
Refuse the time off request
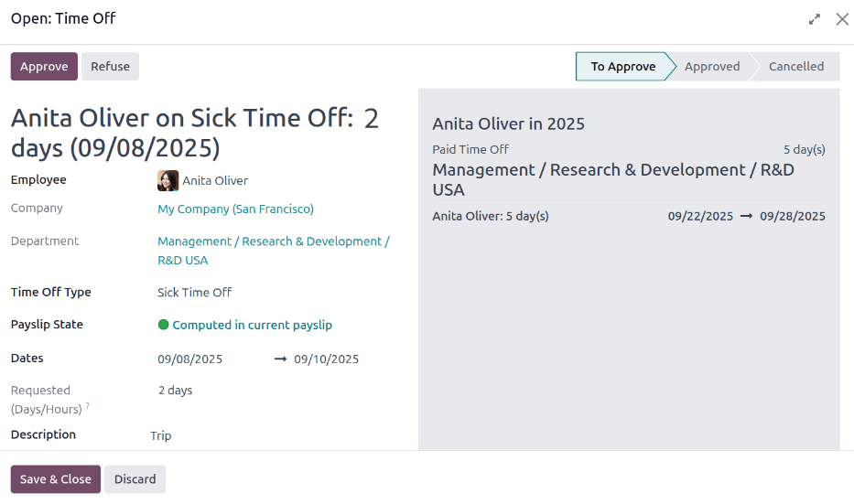(110, 67)
